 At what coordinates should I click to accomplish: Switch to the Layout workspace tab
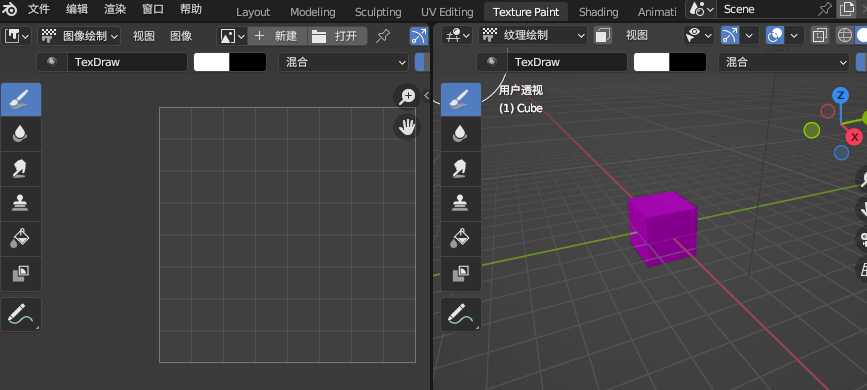[253, 12]
